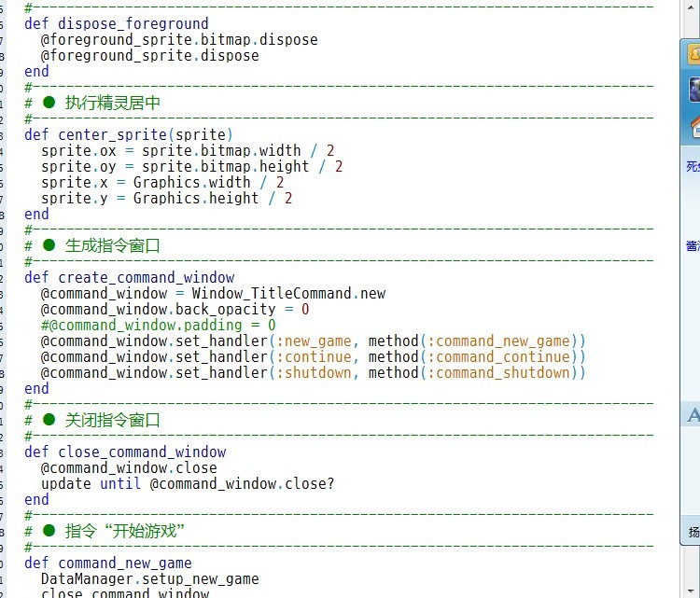This screenshot has height=598, width=700.
Task: Click 'DataManager.setup_new_game' line
Action: 150,578
